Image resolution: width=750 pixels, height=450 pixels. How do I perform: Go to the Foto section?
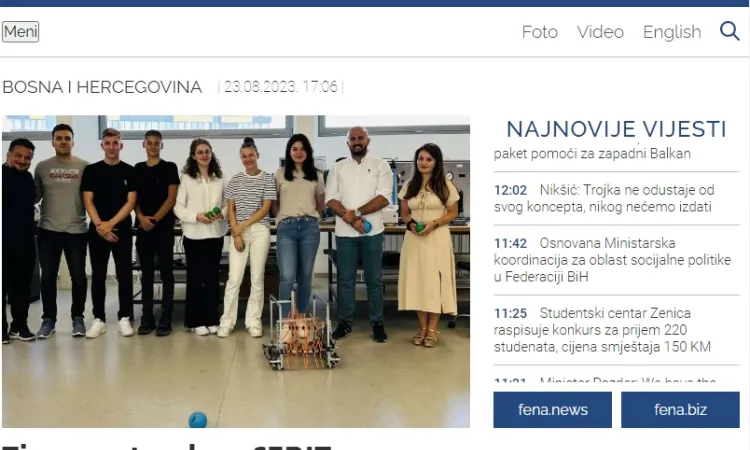540,32
